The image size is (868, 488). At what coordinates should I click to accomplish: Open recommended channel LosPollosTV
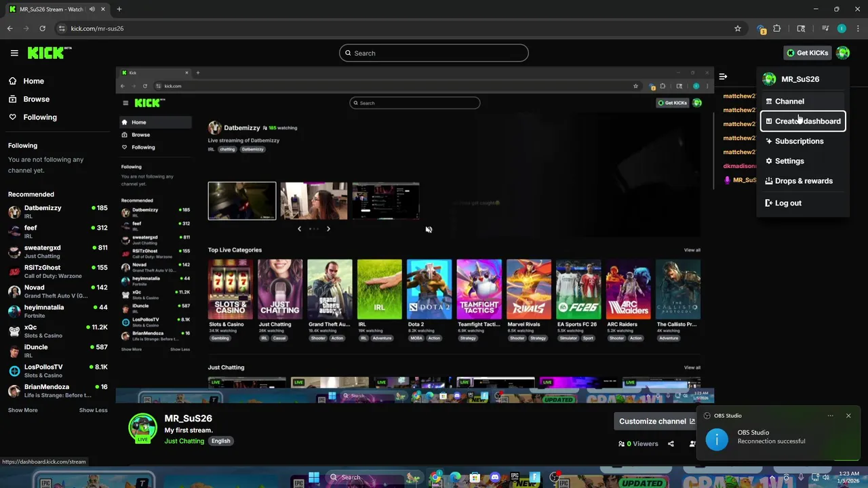(x=58, y=370)
